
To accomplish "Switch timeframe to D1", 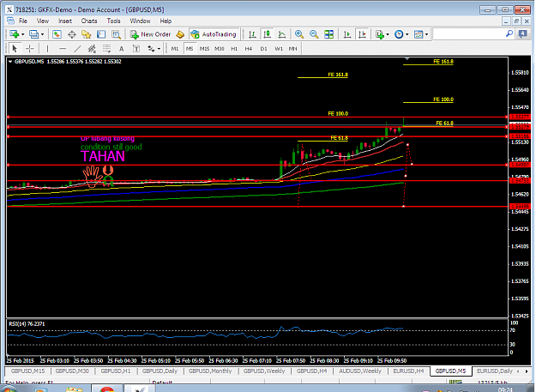I will point(263,49).
